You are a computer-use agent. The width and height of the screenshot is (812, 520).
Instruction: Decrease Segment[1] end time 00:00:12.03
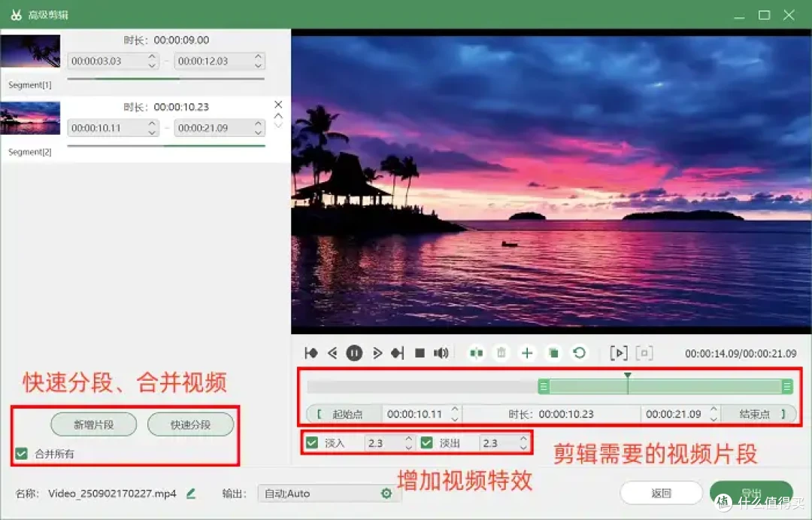pos(259,65)
